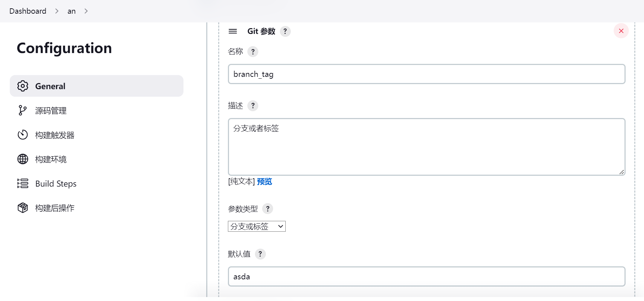
Task: Click the 名称 input with branch_tag
Action: 426,74
